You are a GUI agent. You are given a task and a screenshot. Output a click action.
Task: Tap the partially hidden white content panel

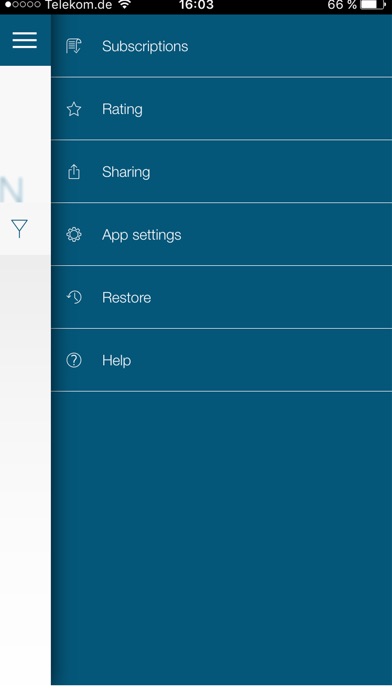[25, 444]
